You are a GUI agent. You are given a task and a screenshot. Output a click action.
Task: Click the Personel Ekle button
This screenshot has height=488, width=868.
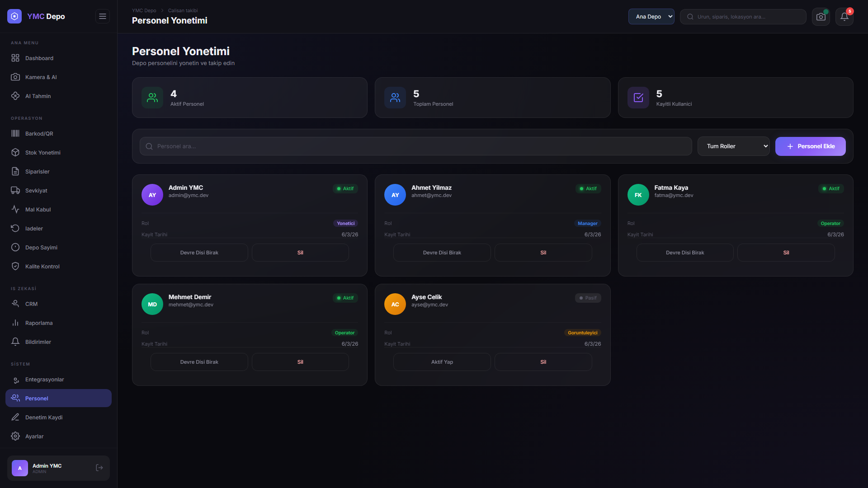click(810, 146)
